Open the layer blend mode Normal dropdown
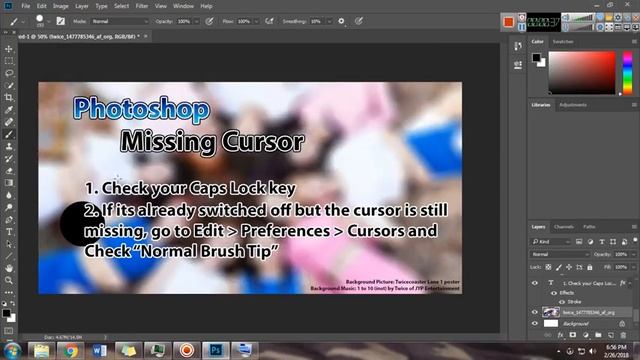640x360 pixels. coord(560,254)
